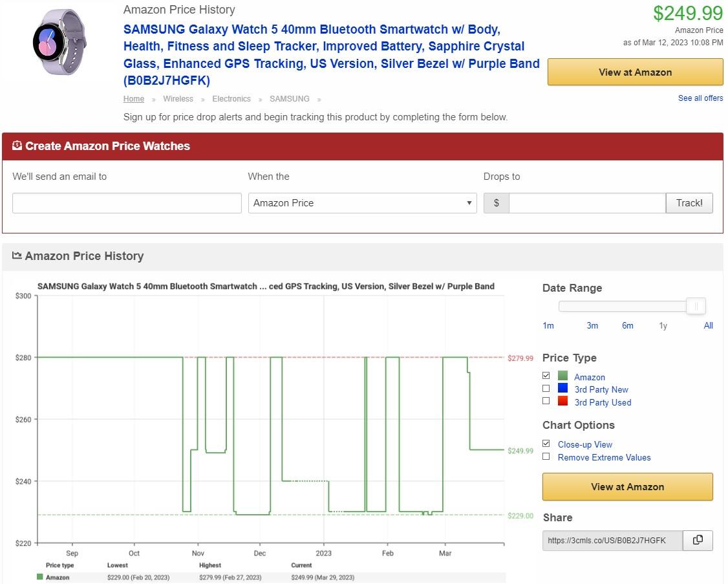Click the blue 3rd Party New swatch
This screenshot has height=584, width=728.
point(562,389)
